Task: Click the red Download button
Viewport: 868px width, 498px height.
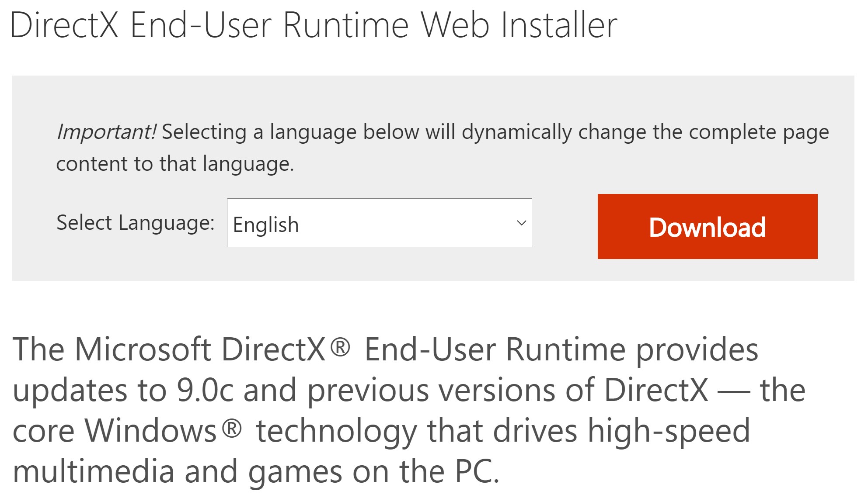Action: (707, 226)
